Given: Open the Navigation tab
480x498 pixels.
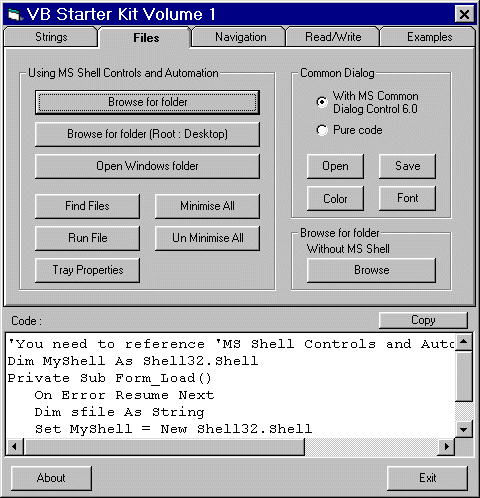Looking at the screenshot, I should pos(240,37).
